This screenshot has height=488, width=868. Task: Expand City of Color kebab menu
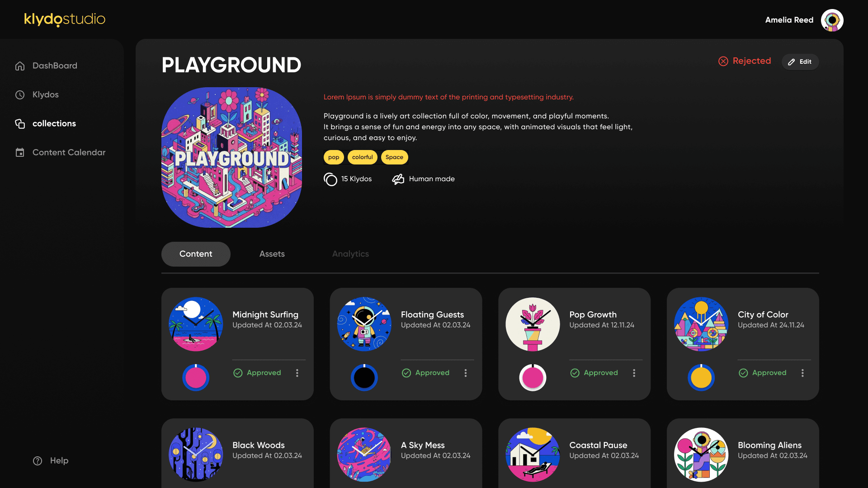802,373
